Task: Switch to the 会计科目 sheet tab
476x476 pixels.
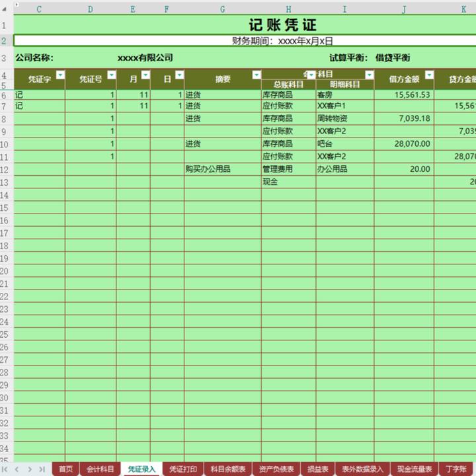Action: click(x=100, y=469)
